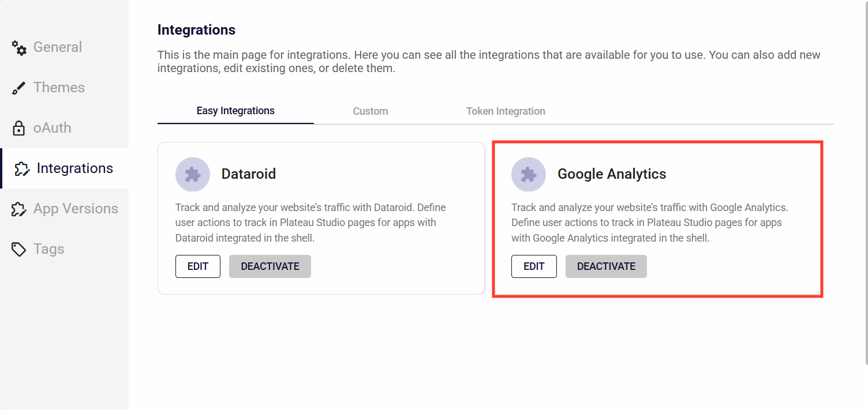Edit the Dataroid integration
The height and width of the screenshot is (410, 868).
click(x=198, y=266)
